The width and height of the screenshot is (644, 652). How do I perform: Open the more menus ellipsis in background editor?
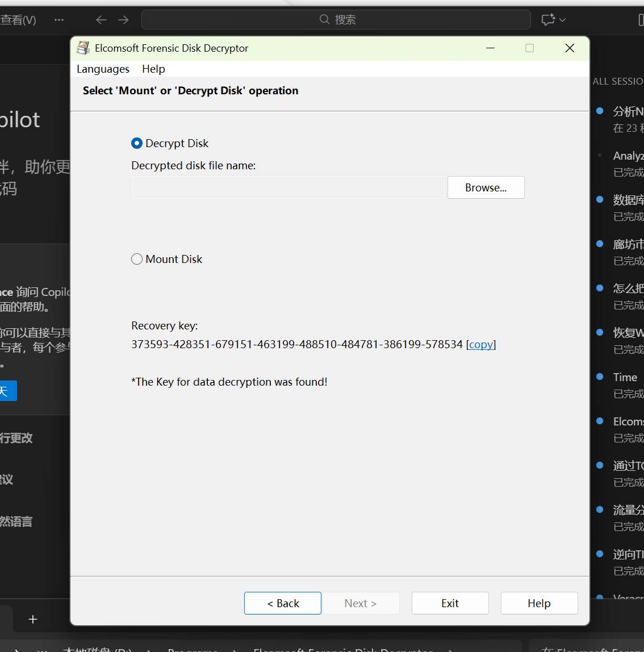[x=59, y=19]
